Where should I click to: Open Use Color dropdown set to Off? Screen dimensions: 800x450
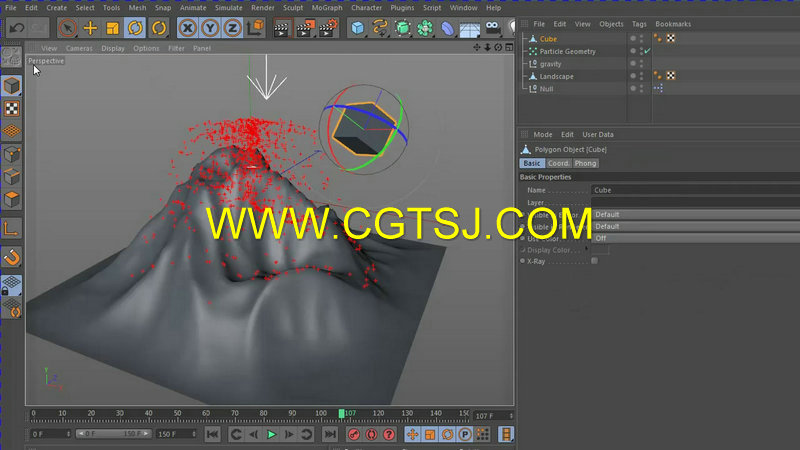pyautogui.click(x=695, y=238)
